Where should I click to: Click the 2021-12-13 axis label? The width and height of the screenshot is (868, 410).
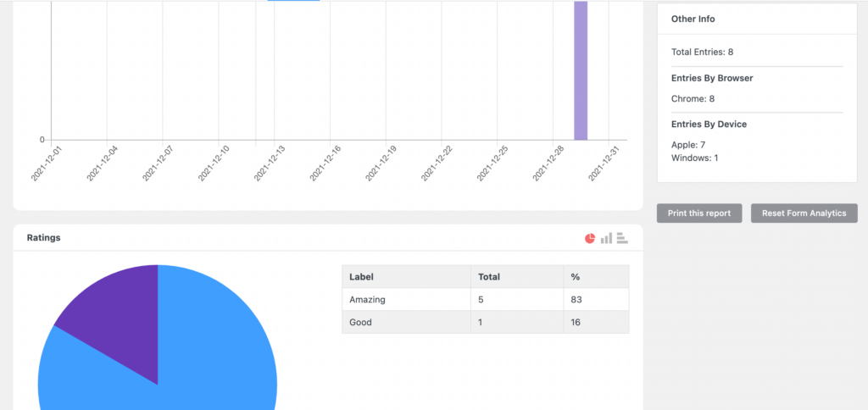[268, 163]
